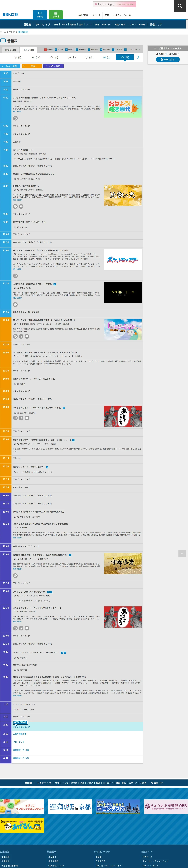Expand 続きを読む for 西国三十三所

[x=17, y=298]
